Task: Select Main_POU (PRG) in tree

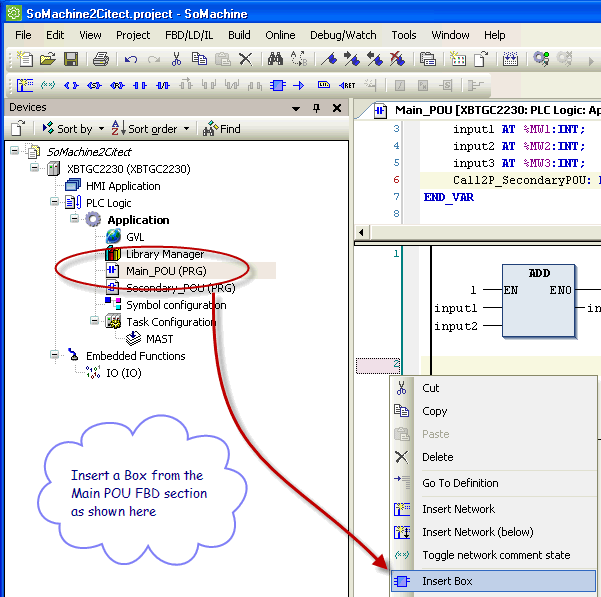Action: click(x=166, y=271)
